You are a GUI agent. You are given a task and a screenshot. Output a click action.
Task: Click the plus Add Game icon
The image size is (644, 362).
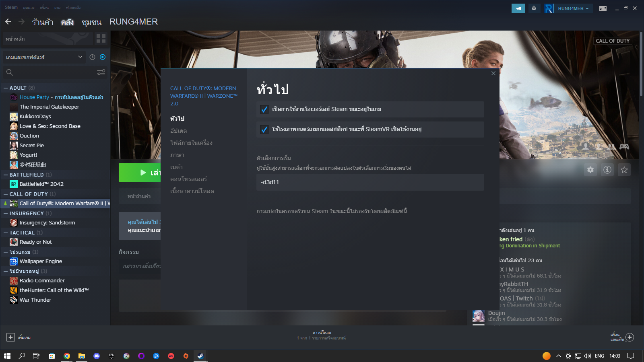coord(10,337)
